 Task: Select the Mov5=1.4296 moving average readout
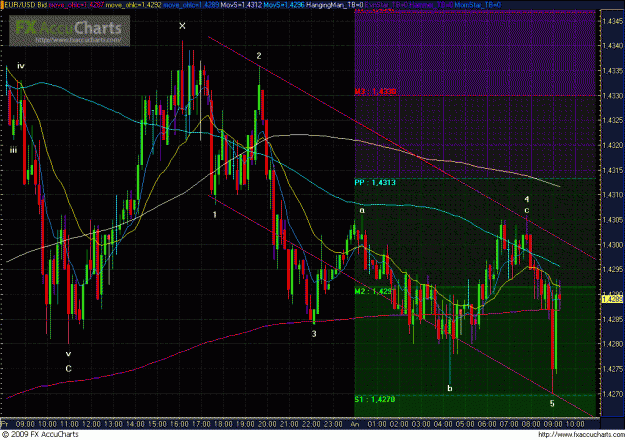284,5
